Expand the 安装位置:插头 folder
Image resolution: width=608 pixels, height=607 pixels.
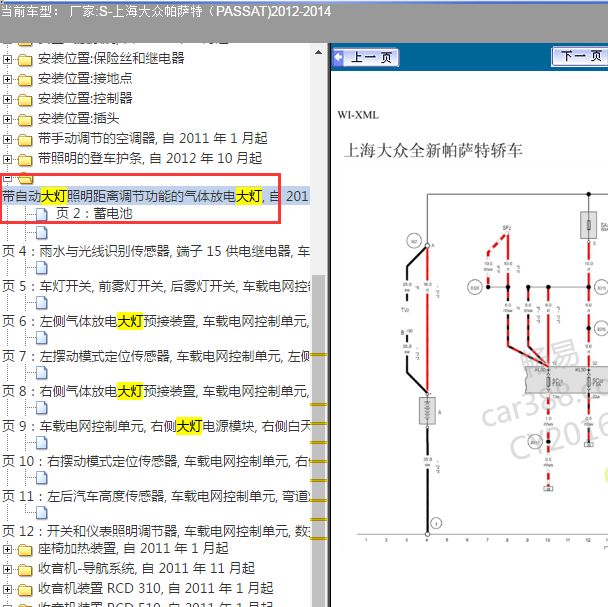7,119
